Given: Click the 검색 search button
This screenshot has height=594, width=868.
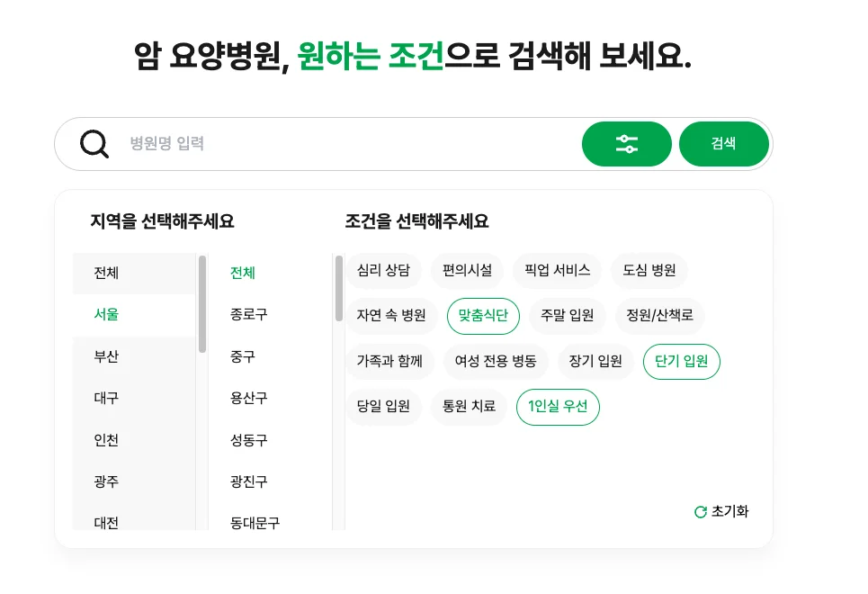Looking at the screenshot, I should pos(724,143).
